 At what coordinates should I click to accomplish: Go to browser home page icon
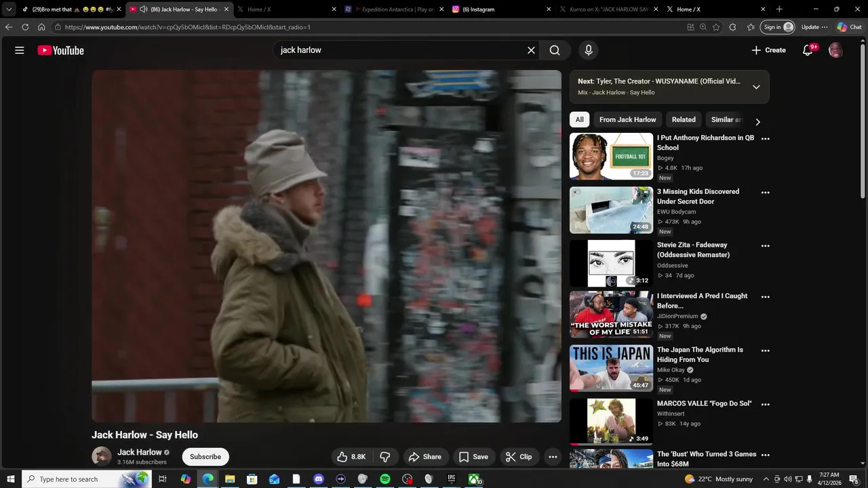(x=41, y=27)
